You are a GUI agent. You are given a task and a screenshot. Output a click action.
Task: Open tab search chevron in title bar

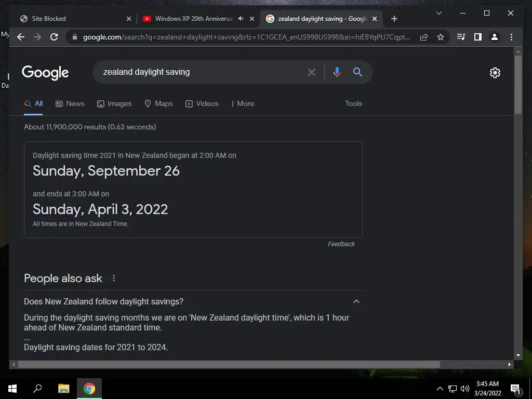coord(438,13)
